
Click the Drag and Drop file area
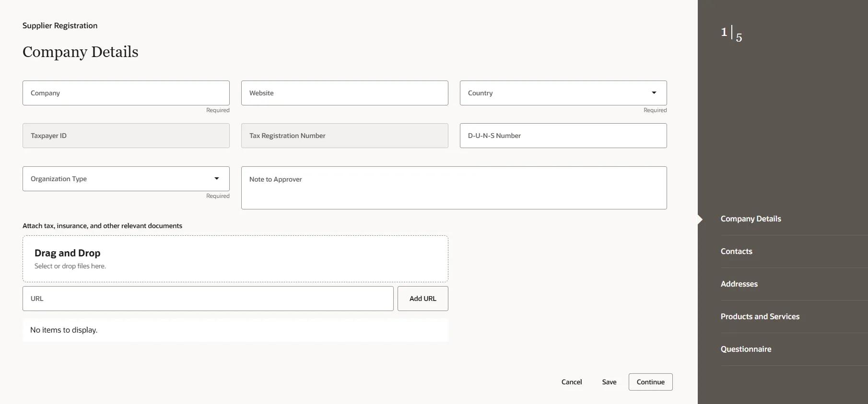click(235, 259)
